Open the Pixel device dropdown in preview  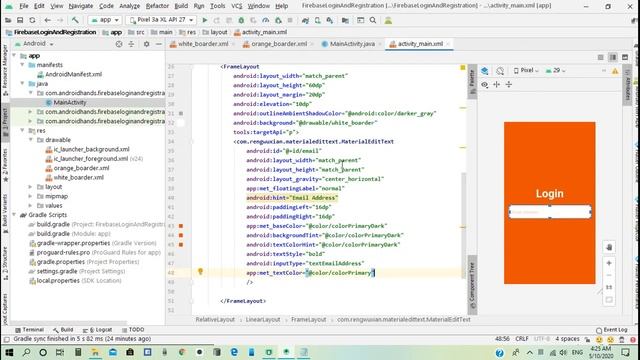coord(526,71)
